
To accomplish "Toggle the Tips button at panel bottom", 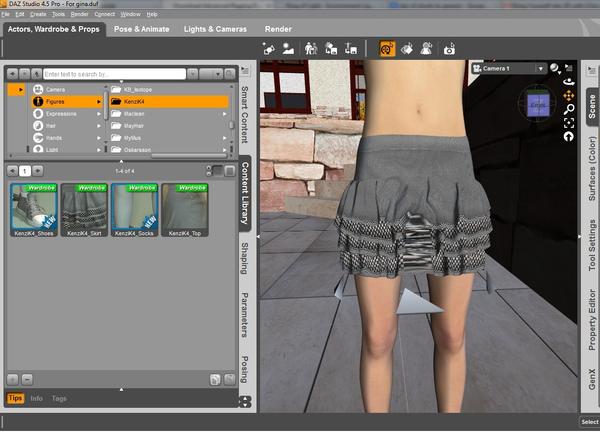I will pos(15,398).
